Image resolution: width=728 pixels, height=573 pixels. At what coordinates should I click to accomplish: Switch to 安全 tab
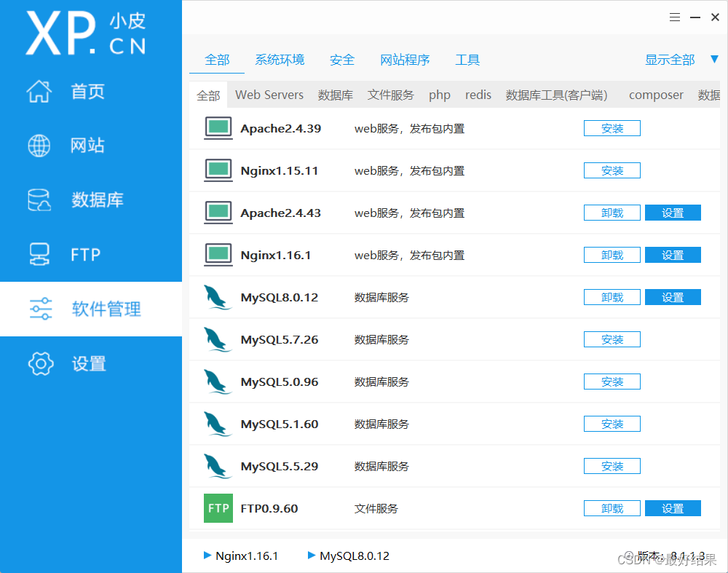coord(342,60)
